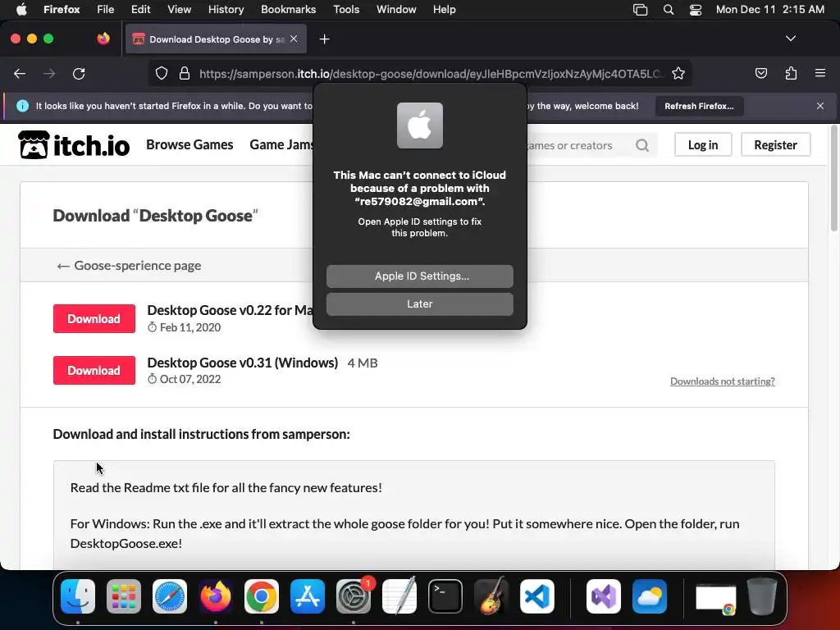Open a new tab with plus icon

[324, 39]
